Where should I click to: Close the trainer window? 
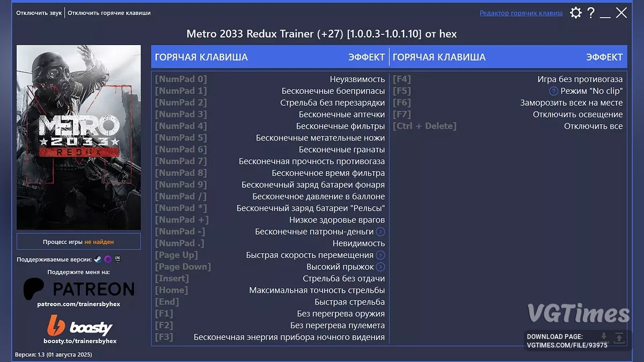coord(621,13)
